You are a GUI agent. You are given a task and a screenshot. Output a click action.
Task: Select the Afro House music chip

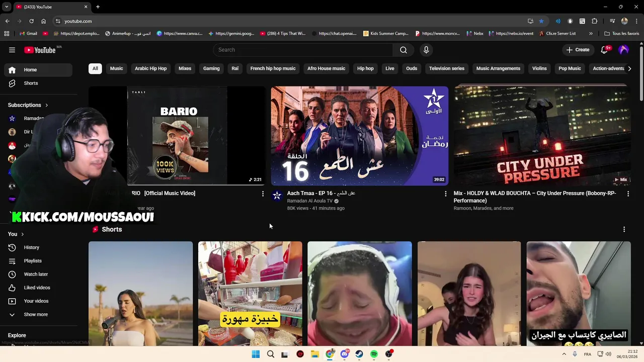click(327, 68)
